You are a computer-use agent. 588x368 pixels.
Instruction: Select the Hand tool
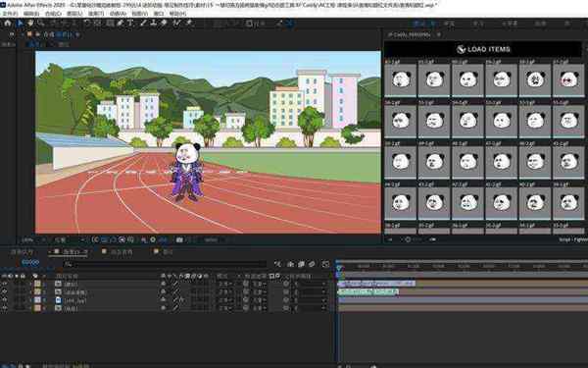[30, 24]
